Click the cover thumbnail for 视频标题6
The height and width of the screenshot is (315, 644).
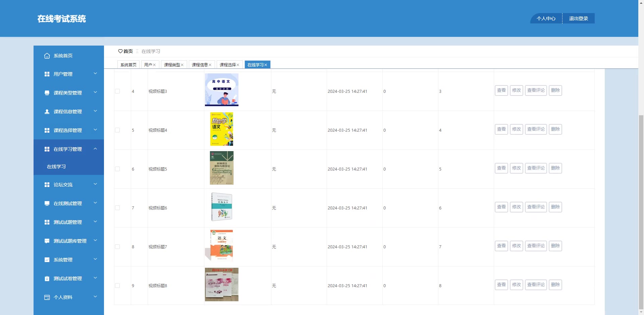[222, 207]
